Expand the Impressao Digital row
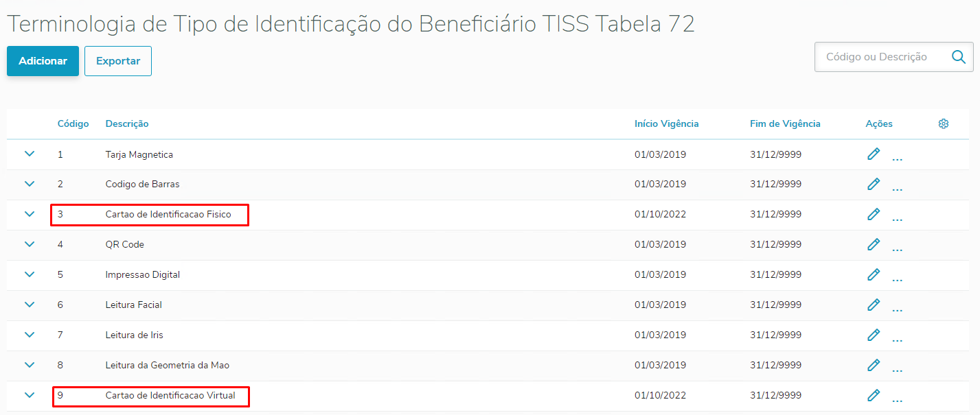Image resolution: width=980 pixels, height=415 pixels. (x=30, y=274)
